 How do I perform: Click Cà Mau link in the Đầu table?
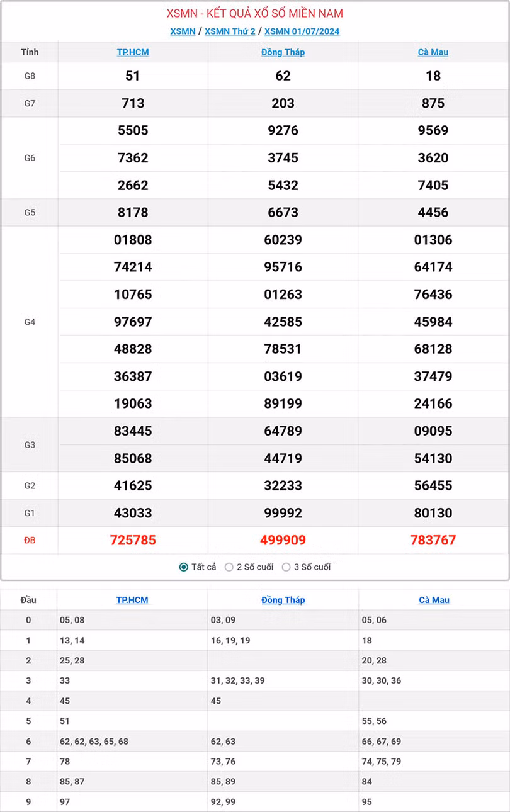[434, 600]
